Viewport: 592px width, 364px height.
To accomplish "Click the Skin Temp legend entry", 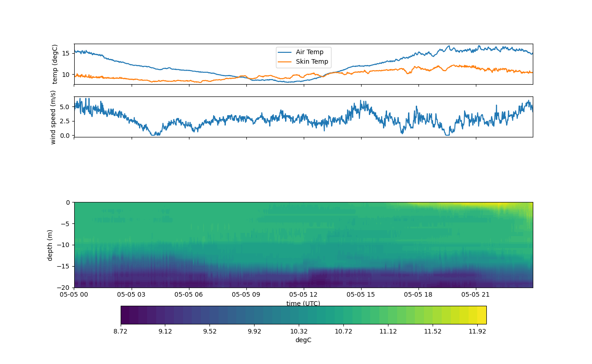I will [x=311, y=62].
